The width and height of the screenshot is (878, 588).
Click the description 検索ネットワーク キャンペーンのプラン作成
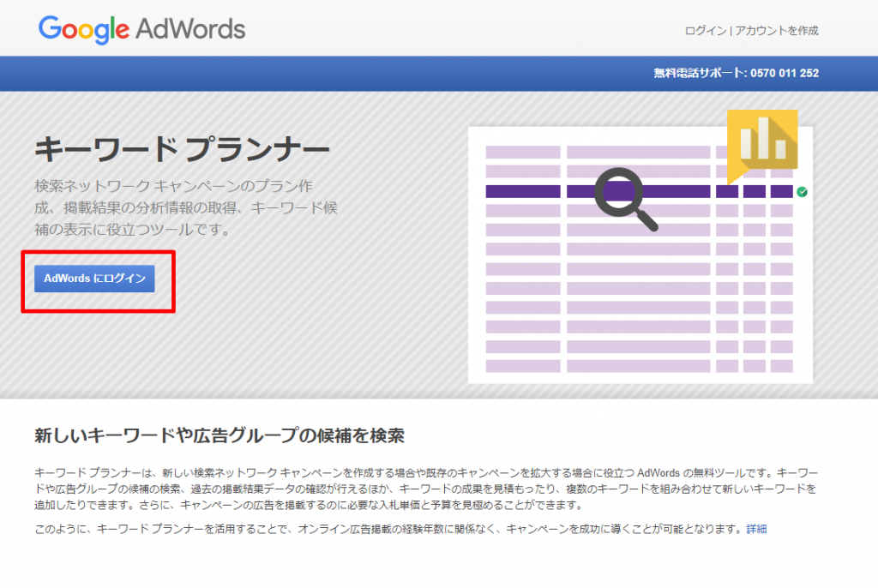(x=186, y=207)
